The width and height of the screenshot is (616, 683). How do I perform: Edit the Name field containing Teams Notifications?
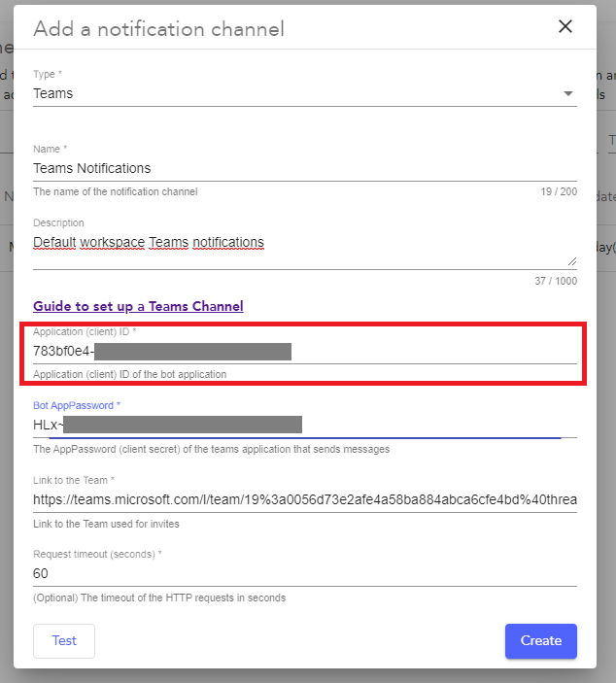click(305, 169)
